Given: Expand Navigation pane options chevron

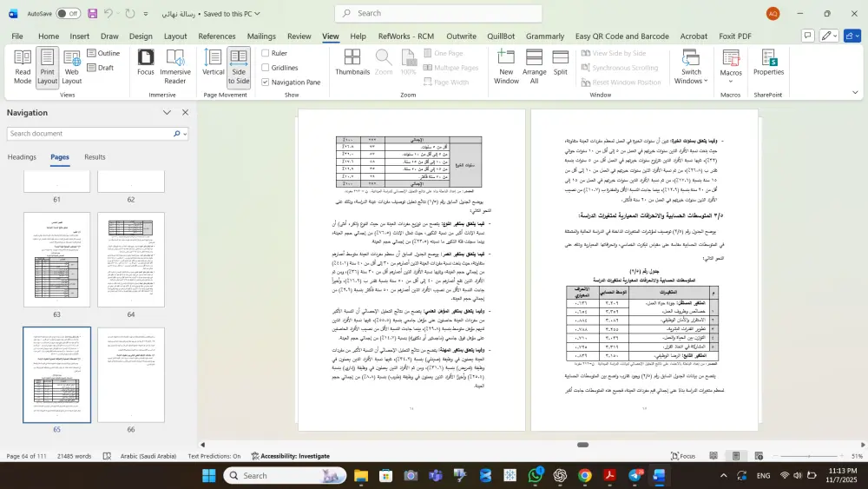Looking at the screenshot, I should tap(167, 112).
